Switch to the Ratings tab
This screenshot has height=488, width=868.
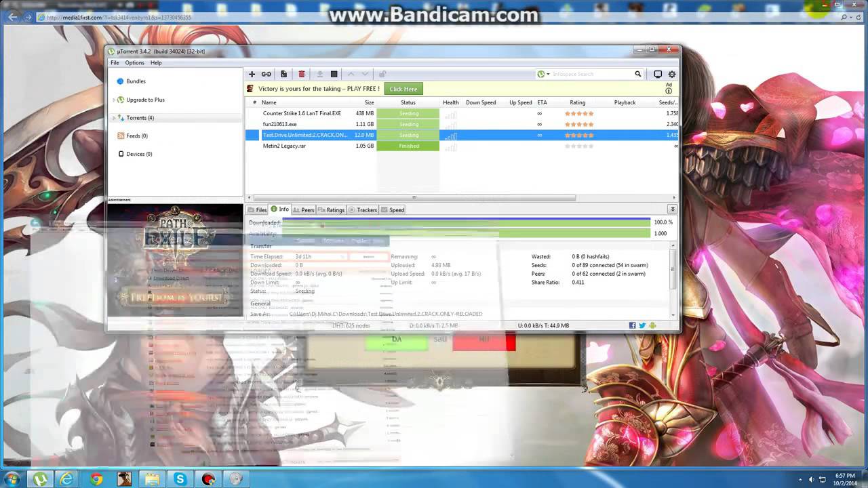[332, 210]
